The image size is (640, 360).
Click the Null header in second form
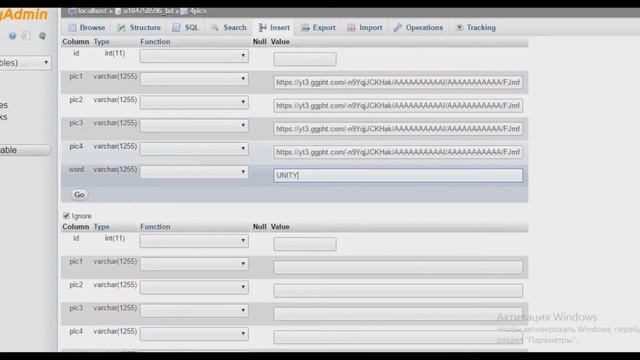pyautogui.click(x=259, y=227)
